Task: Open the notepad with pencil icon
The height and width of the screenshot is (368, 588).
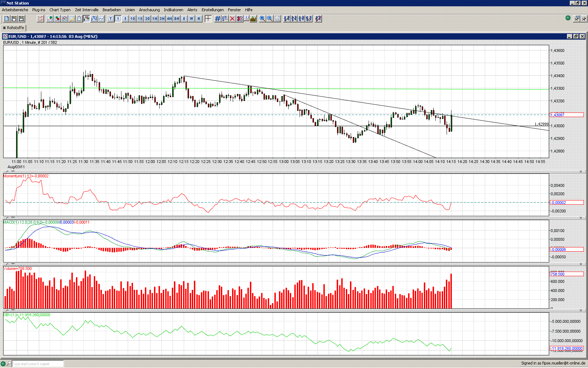Action: [72, 19]
